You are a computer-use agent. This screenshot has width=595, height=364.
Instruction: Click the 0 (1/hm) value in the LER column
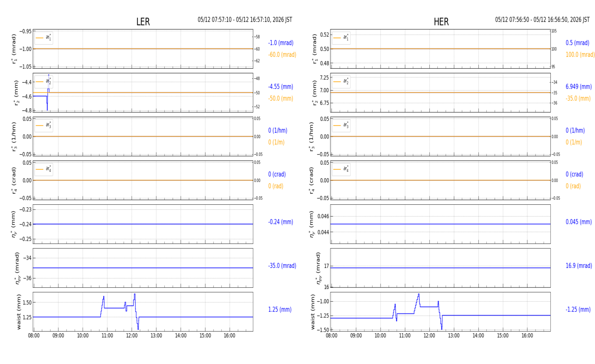[x=279, y=131]
